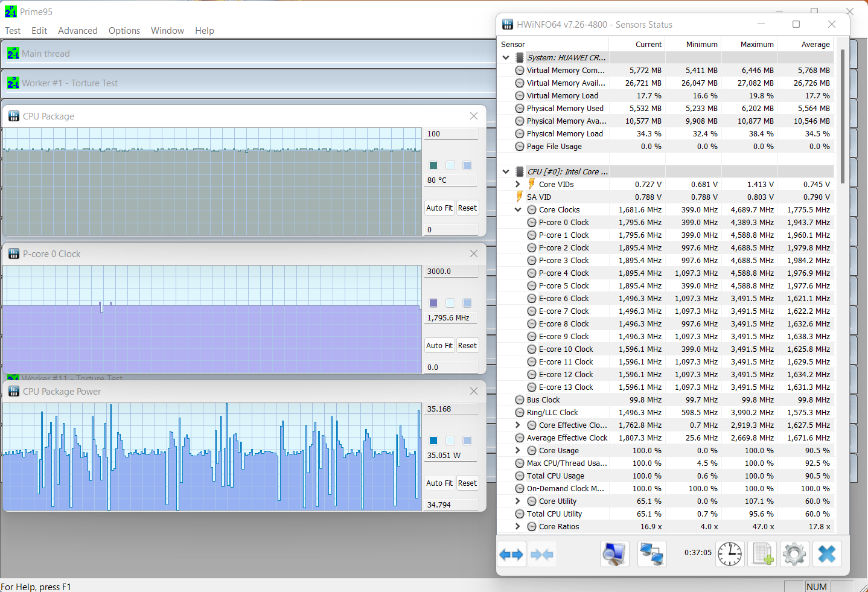The height and width of the screenshot is (592, 868).
Task: Click the System HUAWEI chip icon
Action: (x=520, y=57)
